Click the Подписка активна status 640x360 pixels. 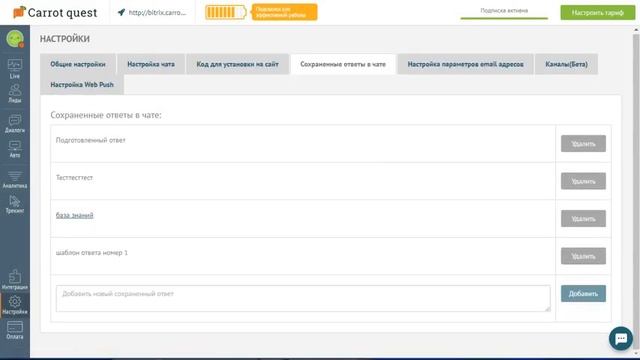pos(504,11)
